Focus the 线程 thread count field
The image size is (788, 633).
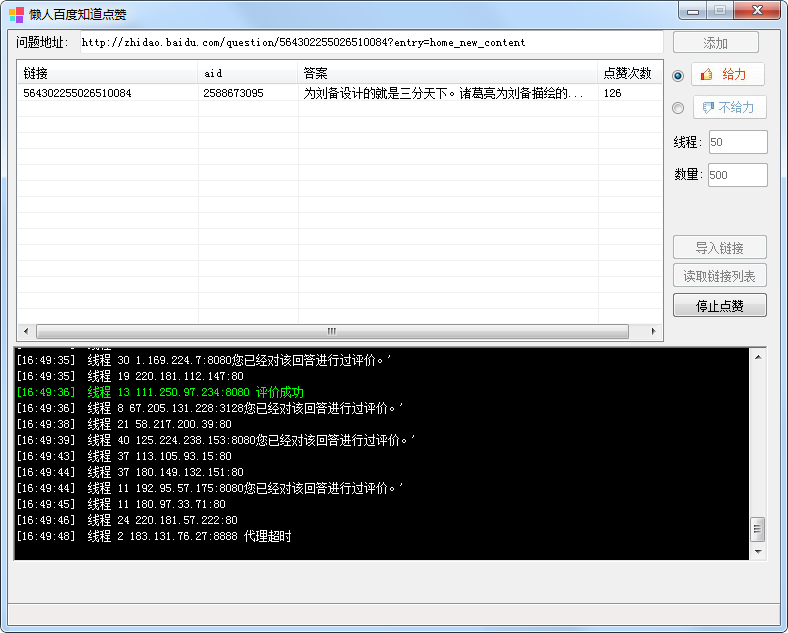point(736,142)
